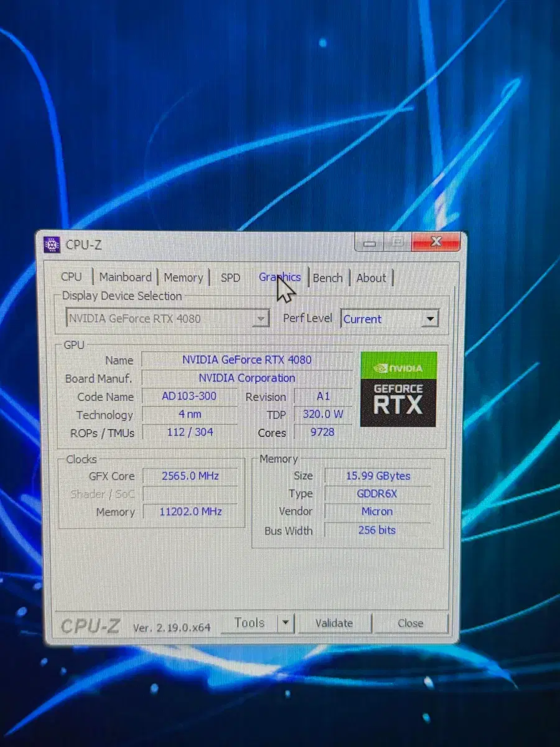Click the NVIDIA GeForce RTX logo
The height and width of the screenshot is (747, 560).
click(x=398, y=389)
